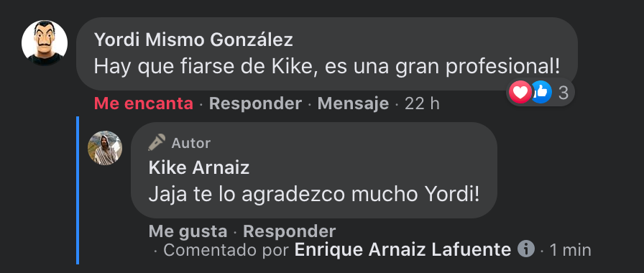644x273 pixels.
Task: Open the Yordi Mismo González name link
Action: [x=193, y=40]
